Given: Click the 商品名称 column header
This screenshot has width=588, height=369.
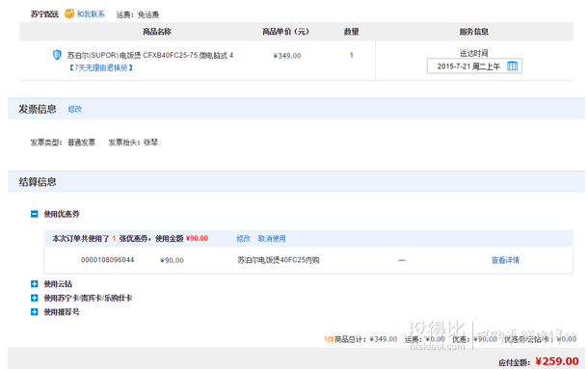Looking at the screenshot, I should tap(157, 32).
